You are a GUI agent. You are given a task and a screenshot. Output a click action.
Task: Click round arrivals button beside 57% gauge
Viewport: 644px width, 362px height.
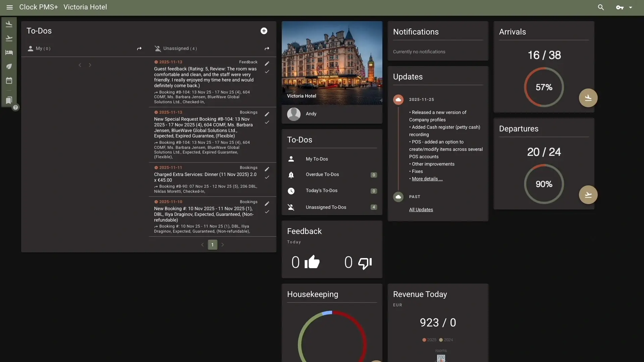click(588, 98)
